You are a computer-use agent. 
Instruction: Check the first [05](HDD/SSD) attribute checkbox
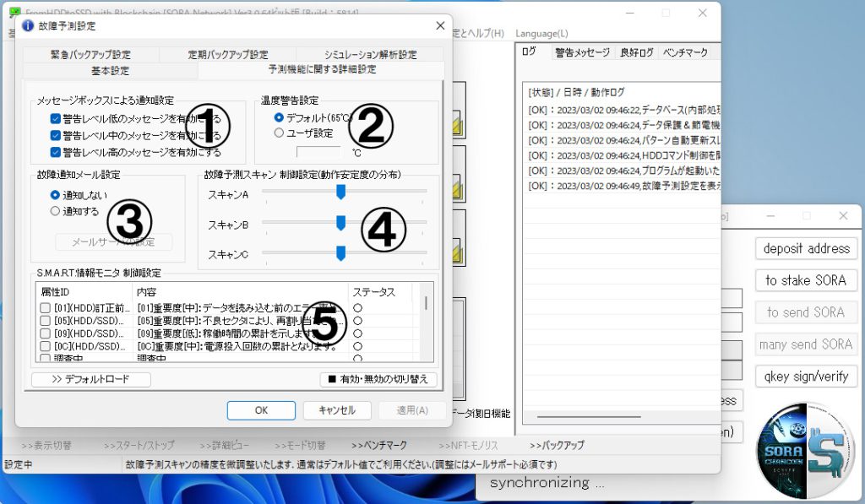[x=46, y=320]
